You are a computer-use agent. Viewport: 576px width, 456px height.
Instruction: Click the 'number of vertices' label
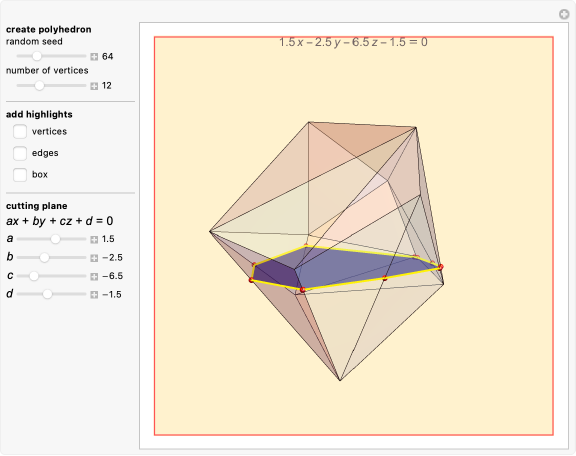click(47, 71)
